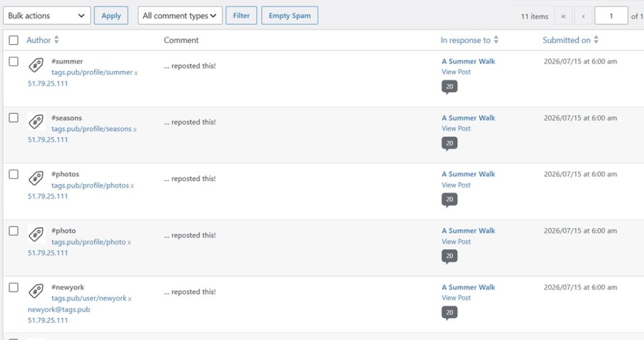Click the #photos tag avatar icon
The image size is (644, 340).
click(36, 178)
